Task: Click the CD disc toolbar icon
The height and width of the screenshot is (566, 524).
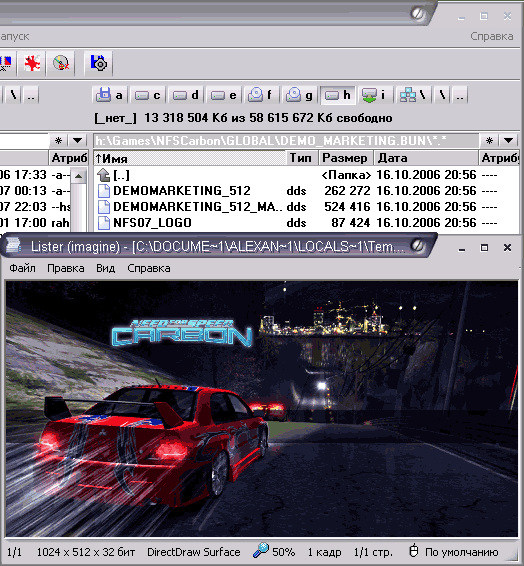Action: pos(61,63)
